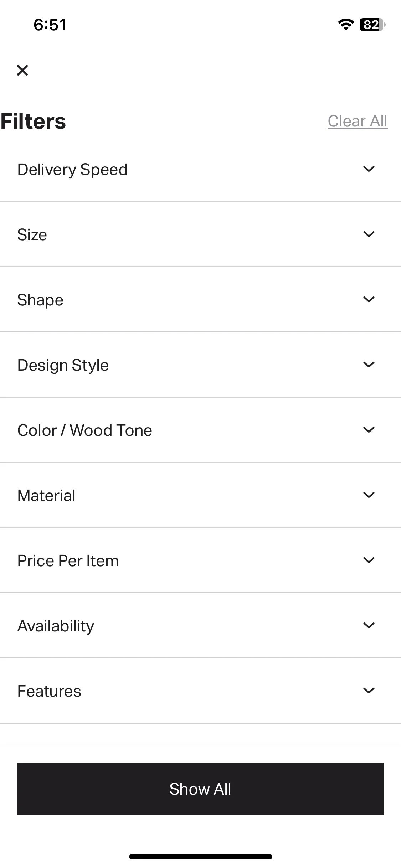Open Price Per Item filter

(200, 560)
